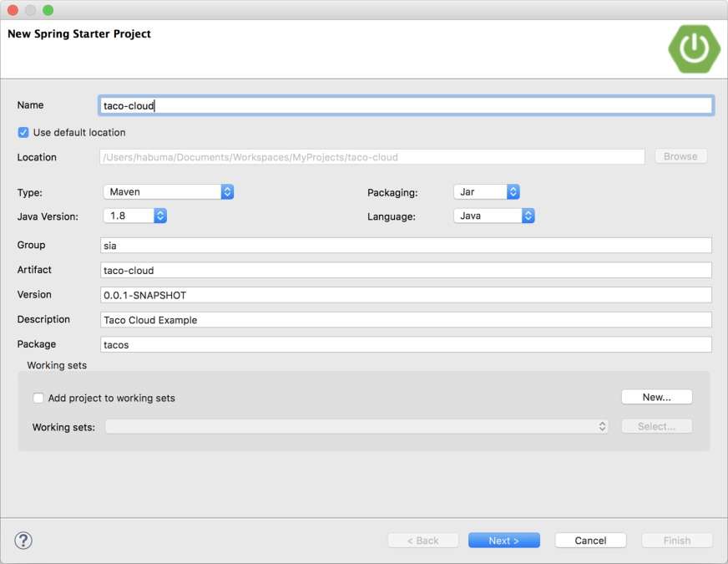Screen dimensions: 728x564
Task: Expand the Working sets combo box
Action: tap(356, 426)
